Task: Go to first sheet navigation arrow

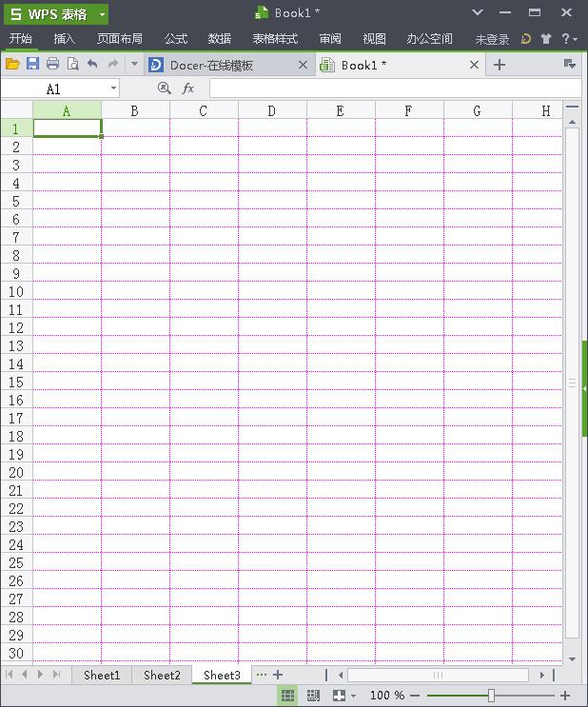Action: pos(9,675)
